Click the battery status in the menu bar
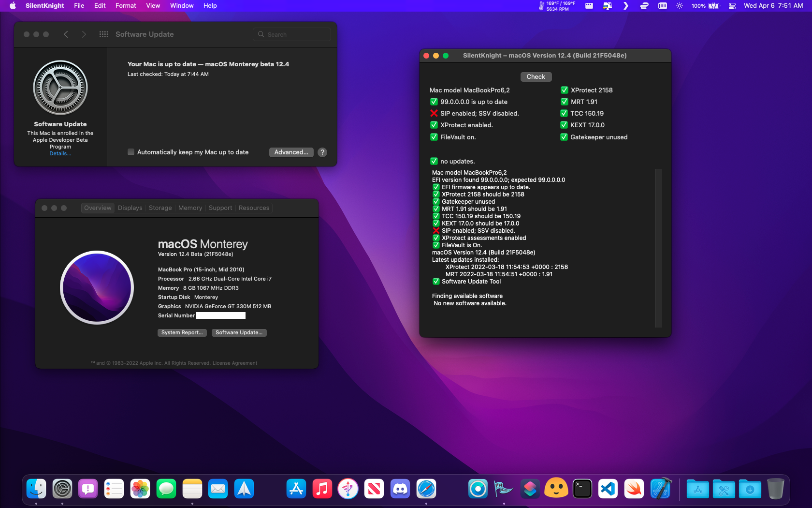The height and width of the screenshot is (508, 812). [x=706, y=6]
